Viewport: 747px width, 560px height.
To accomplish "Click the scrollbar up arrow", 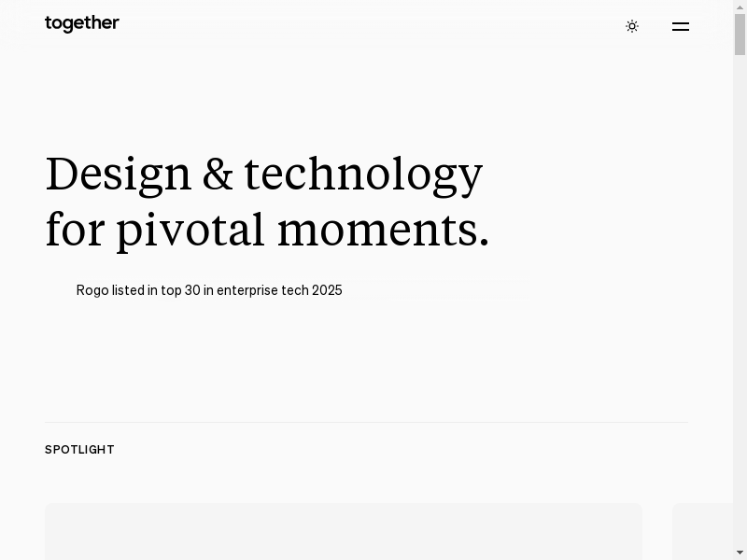I will point(740,7).
